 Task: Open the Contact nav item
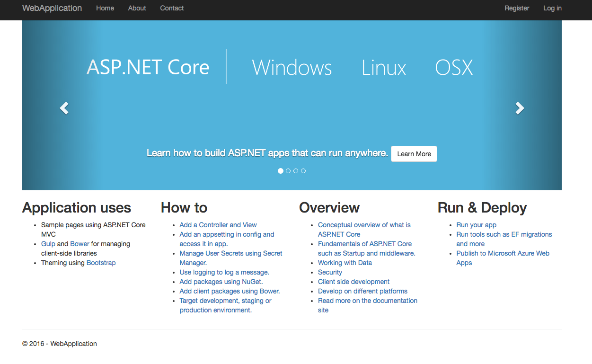172,8
